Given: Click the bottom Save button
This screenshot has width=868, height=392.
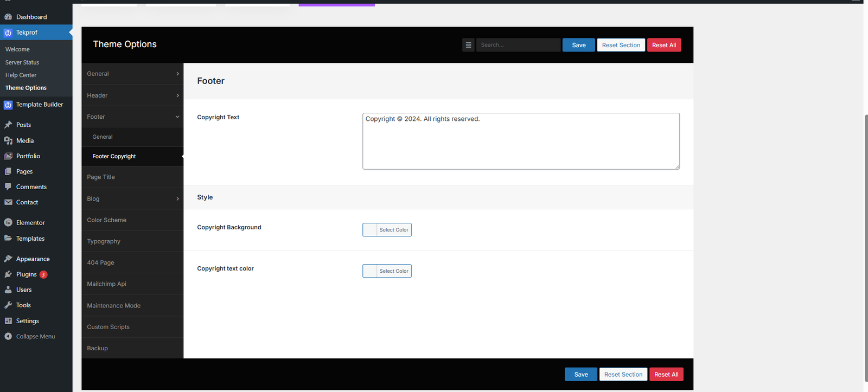Looking at the screenshot, I should 581,375.
